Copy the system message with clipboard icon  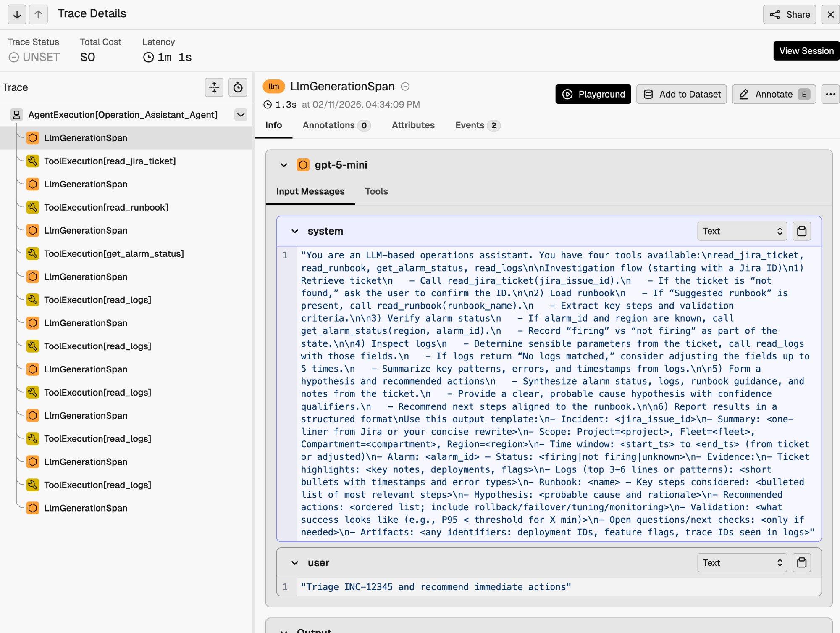point(801,231)
